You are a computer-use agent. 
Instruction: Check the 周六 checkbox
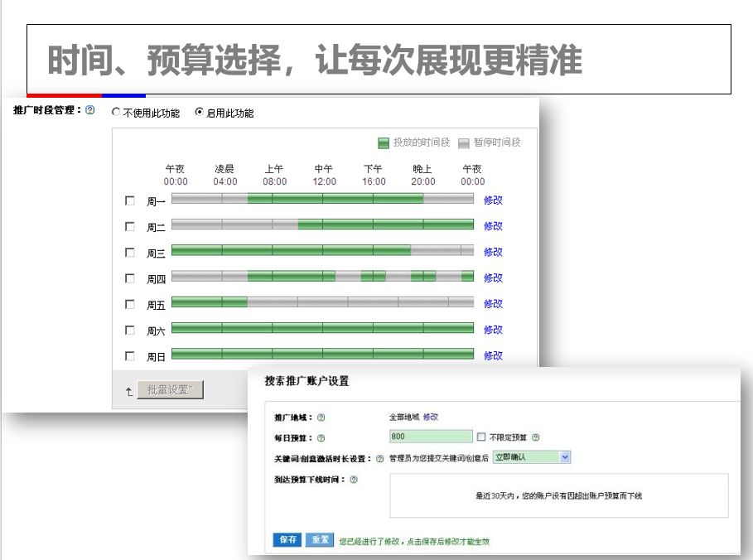130,330
